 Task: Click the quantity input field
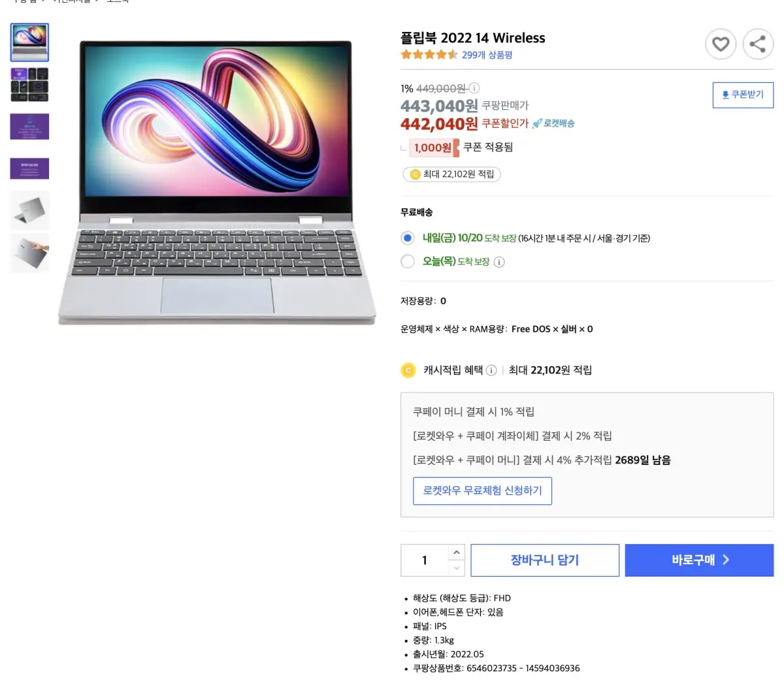pos(425,560)
